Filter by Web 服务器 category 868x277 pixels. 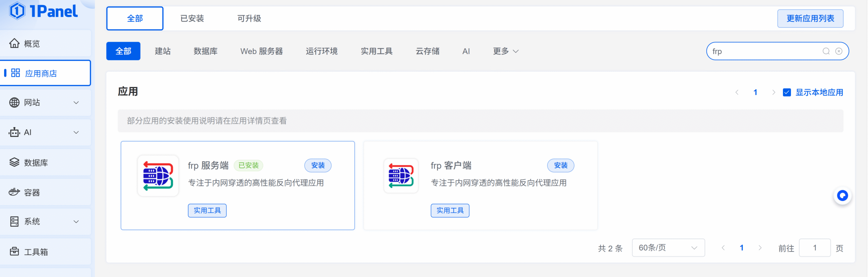[x=262, y=51]
